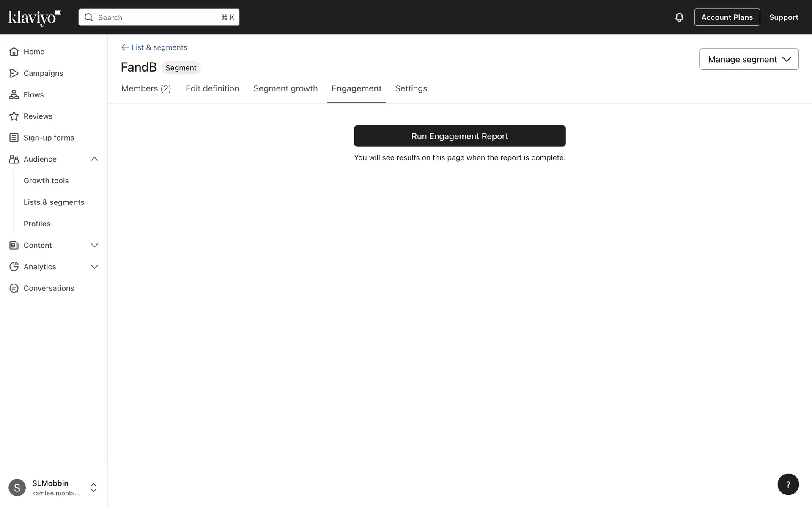Viewport: 812px width, 508px height.
Task: Click the Klaviyo logo
Action: (35, 17)
